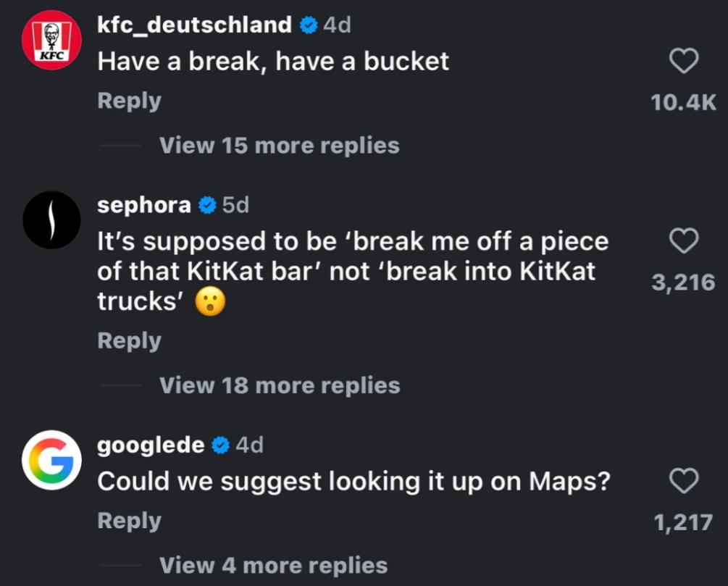Screen dimensions: 728x586
Task: Reply to kfc_deutschland's comment
Action: tap(129, 101)
